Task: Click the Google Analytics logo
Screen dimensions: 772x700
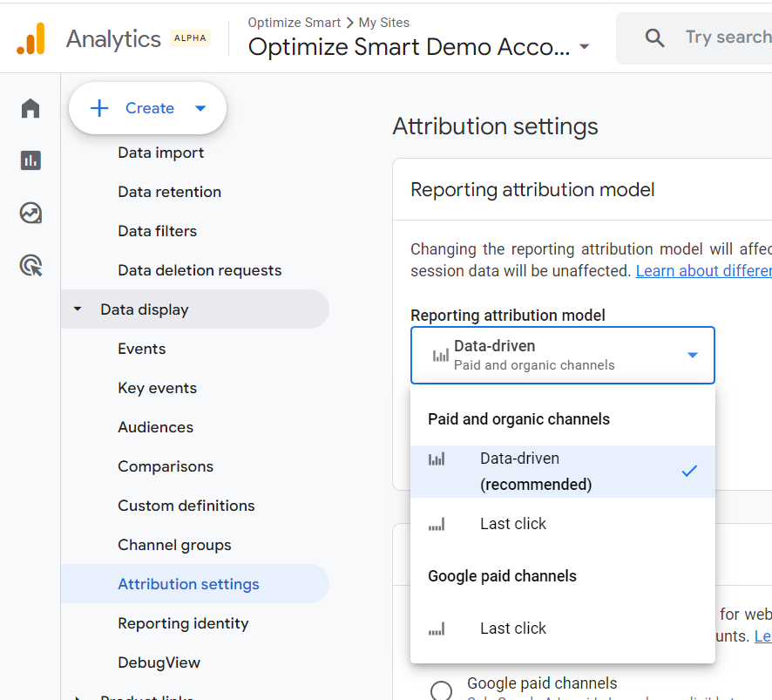Action: pos(31,38)
